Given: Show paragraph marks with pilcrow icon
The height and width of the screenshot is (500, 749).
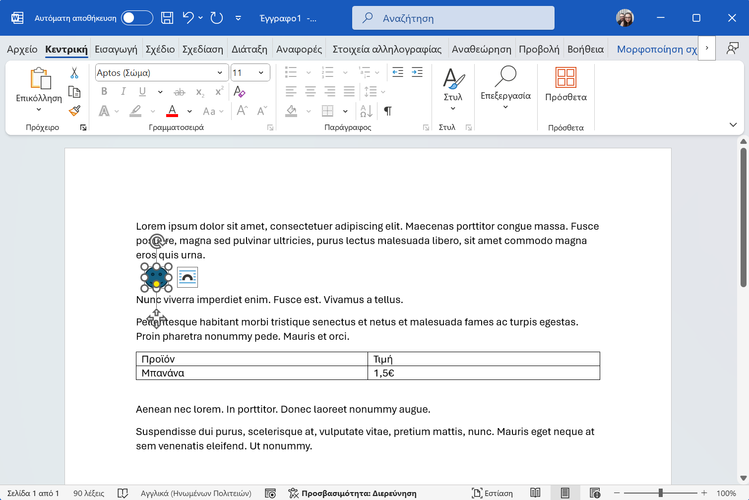Looking at the screenshot, I should (x=388, y=111).
